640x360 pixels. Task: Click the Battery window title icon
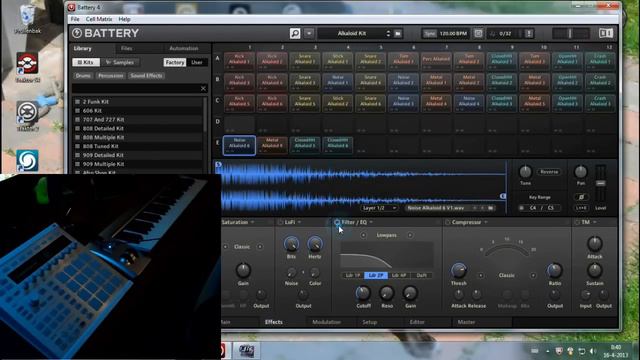71,7
